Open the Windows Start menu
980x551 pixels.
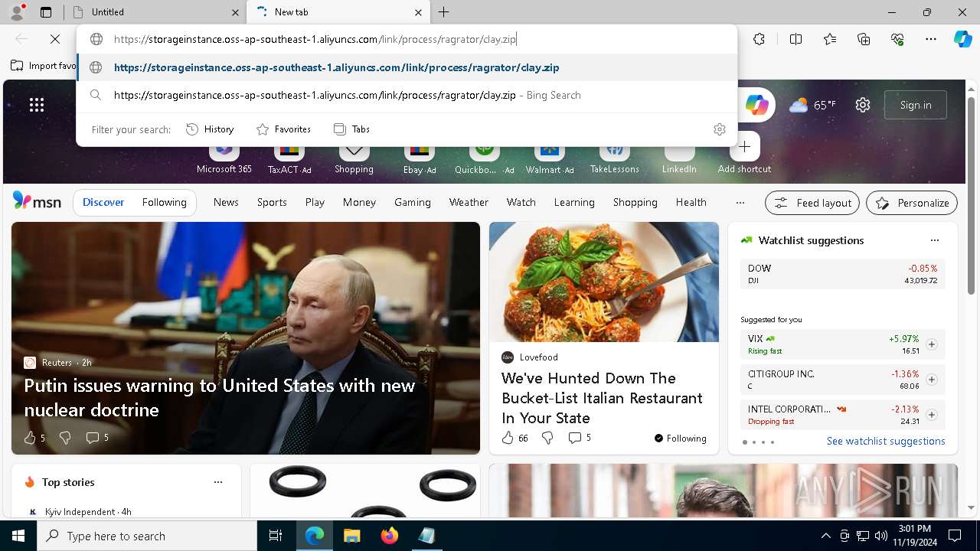click(18, 536)
